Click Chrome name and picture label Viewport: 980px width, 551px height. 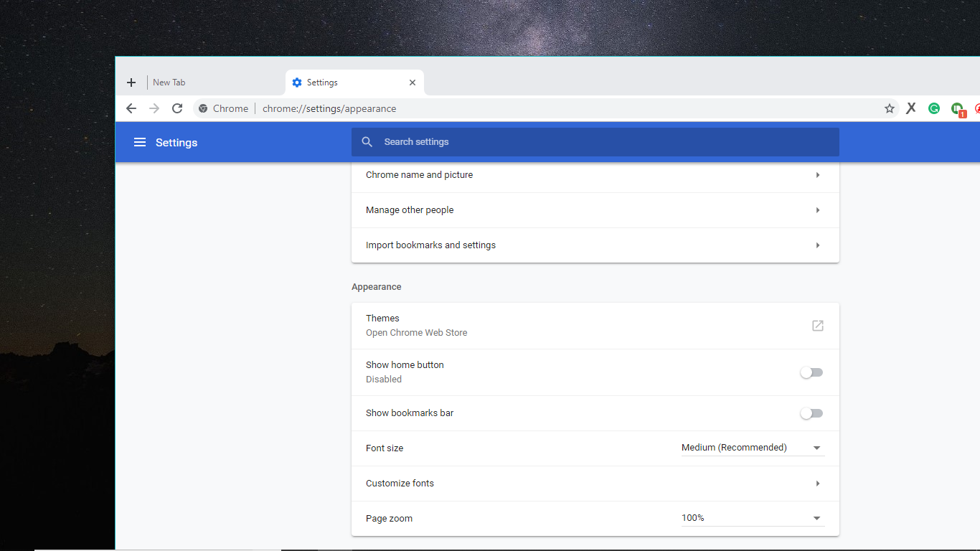(419, 175)
